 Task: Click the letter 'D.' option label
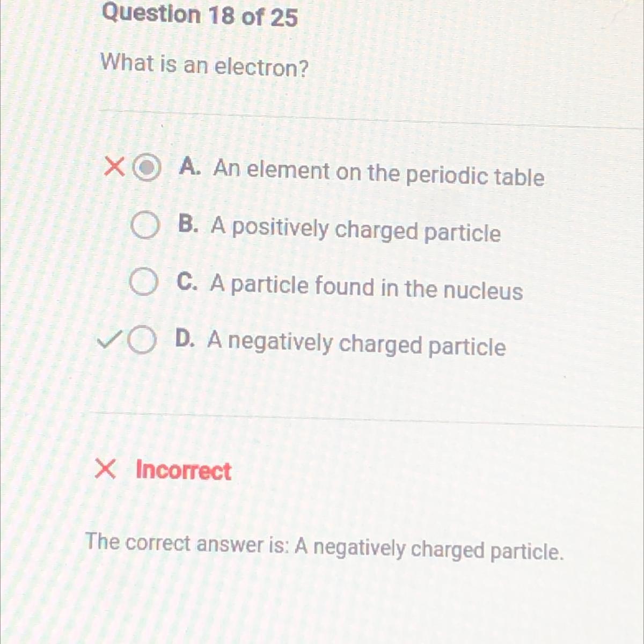point(185,339)
